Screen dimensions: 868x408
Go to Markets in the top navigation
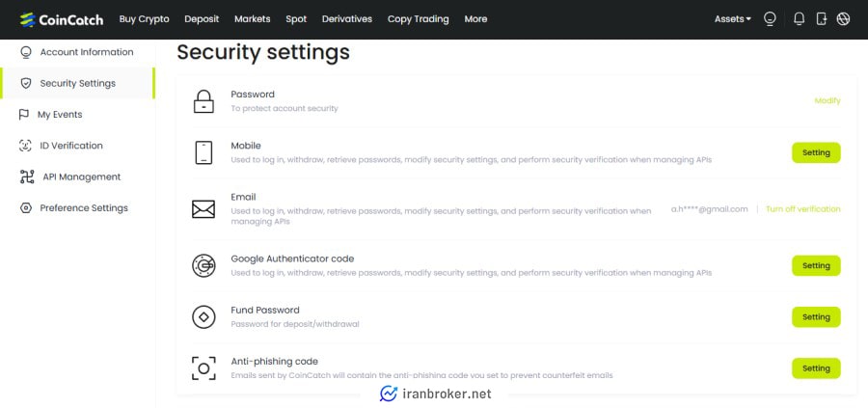point(253,19)
